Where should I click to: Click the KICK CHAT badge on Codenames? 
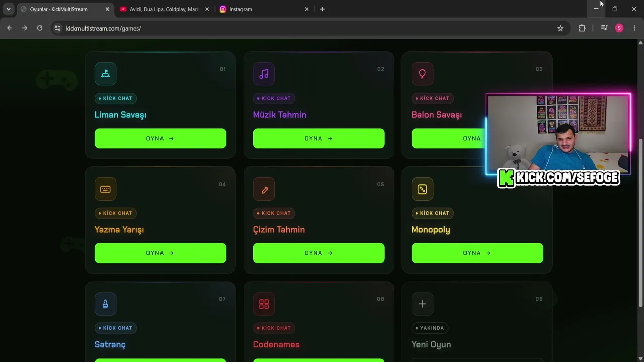(275, 328)
